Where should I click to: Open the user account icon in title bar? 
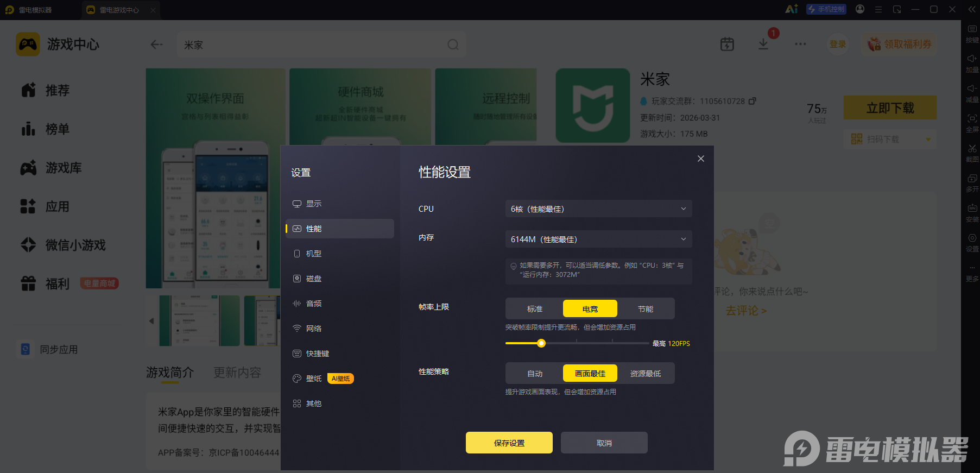860,9
